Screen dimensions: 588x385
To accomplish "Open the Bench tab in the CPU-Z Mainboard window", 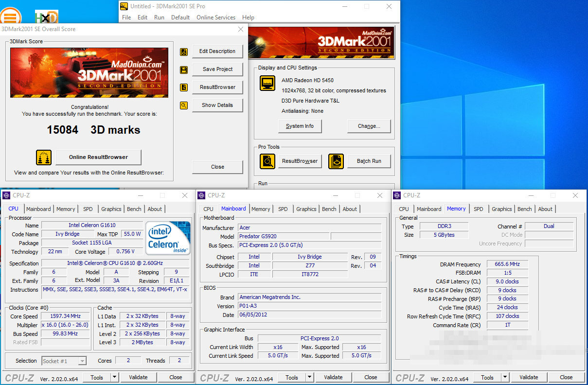I will point(329,209).
